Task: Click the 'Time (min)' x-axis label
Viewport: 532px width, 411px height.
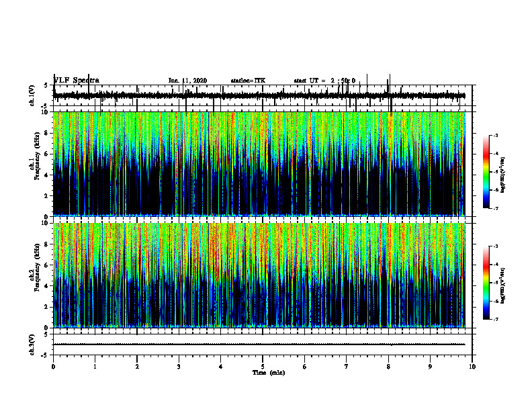Action: (x=269, y=373)
